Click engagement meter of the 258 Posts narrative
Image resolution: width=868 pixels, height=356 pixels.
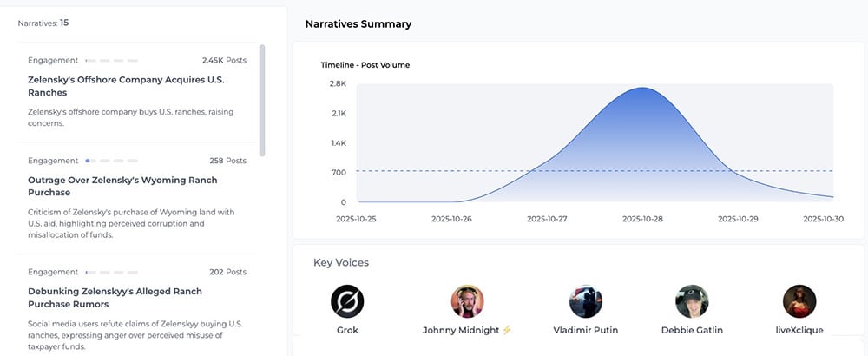coord(111,161)
